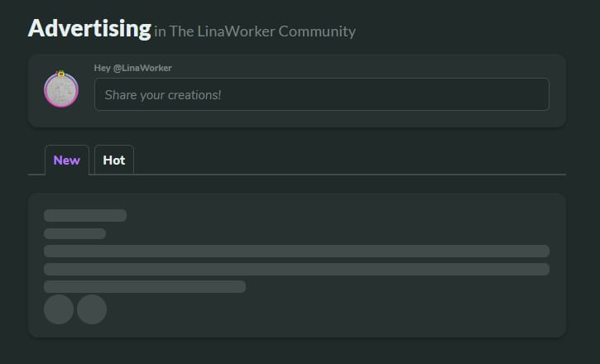Open The LinaWorker Community link
Image resolution: width=600 pixels, height=364 pixels.
(x=262, y=31)
